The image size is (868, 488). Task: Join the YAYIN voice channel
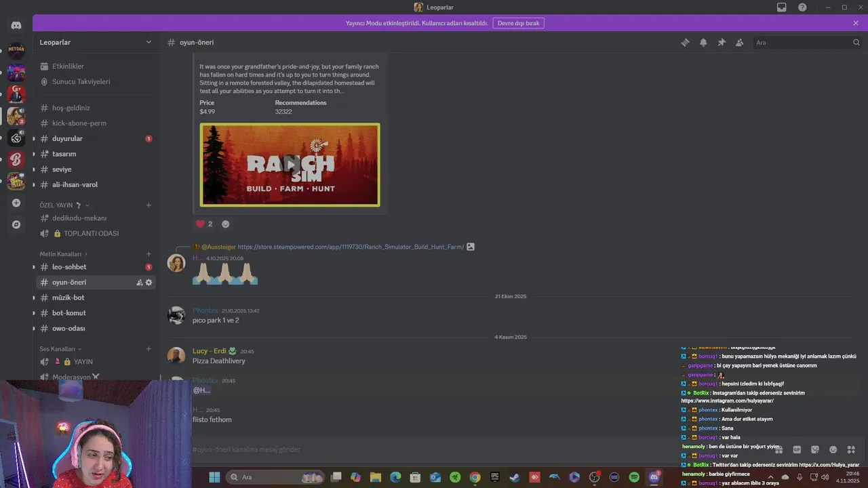point(96,362)
